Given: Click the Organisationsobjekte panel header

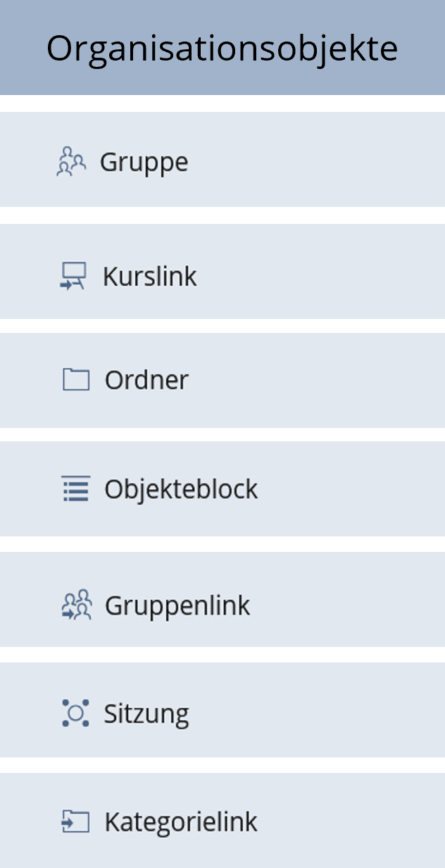Looking at the screenshot, I should [222, 47].
